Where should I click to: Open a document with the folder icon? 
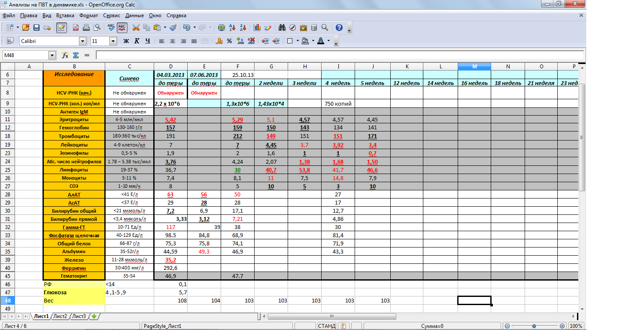tap(26, 27)
